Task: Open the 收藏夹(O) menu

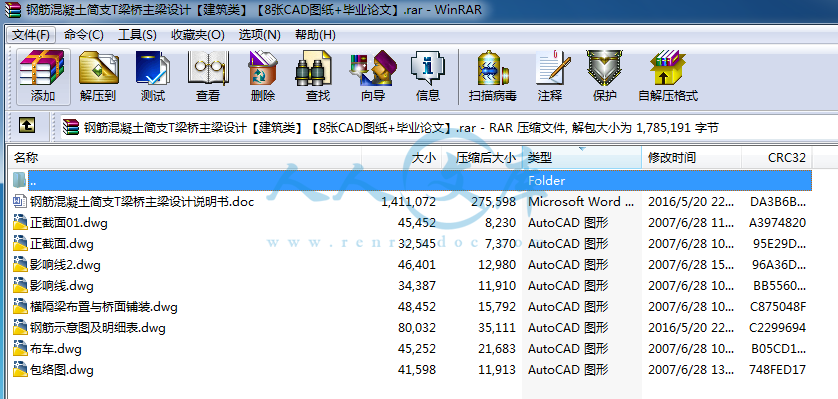Action: [198, 35]
